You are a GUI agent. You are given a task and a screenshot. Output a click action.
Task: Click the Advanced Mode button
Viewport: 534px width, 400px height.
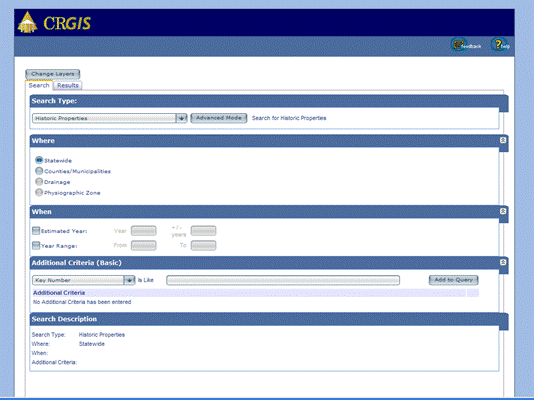[219, 118]
